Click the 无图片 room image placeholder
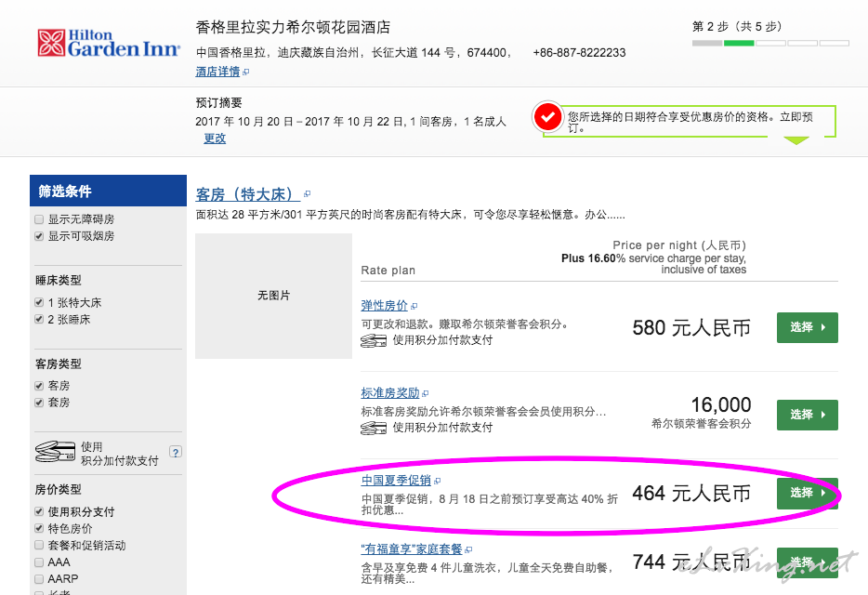Viewport: 868px width, 595px height. click(273, 296)
